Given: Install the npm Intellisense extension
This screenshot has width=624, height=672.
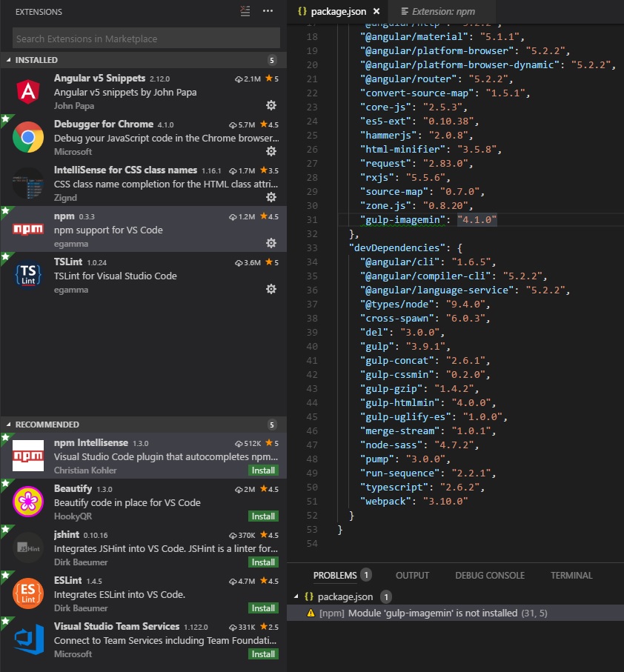Looking at the screenshot, I should [x=263, y=470].
